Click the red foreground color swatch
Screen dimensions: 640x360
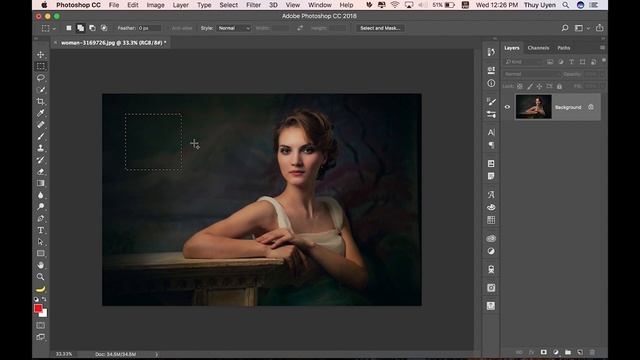point(38,309)
